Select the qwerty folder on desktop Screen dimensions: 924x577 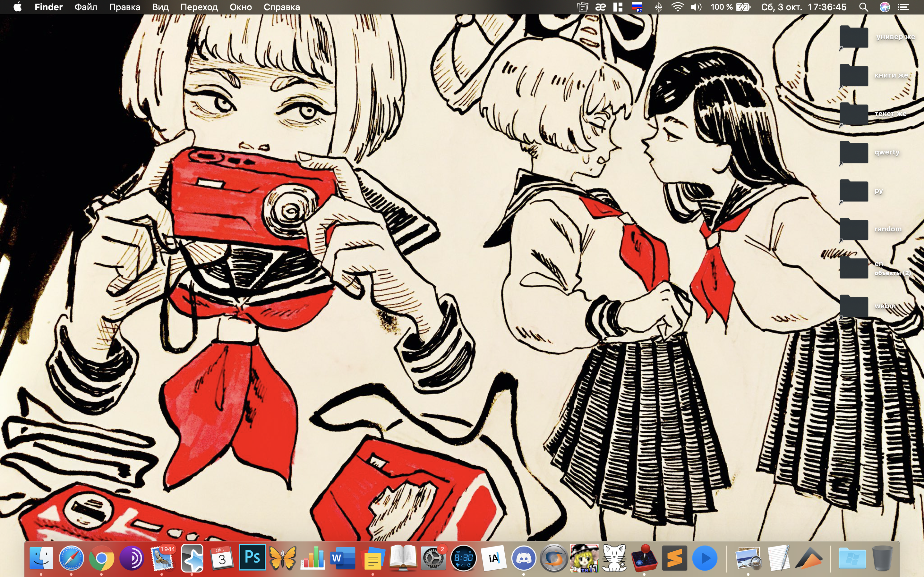[854, 152]
